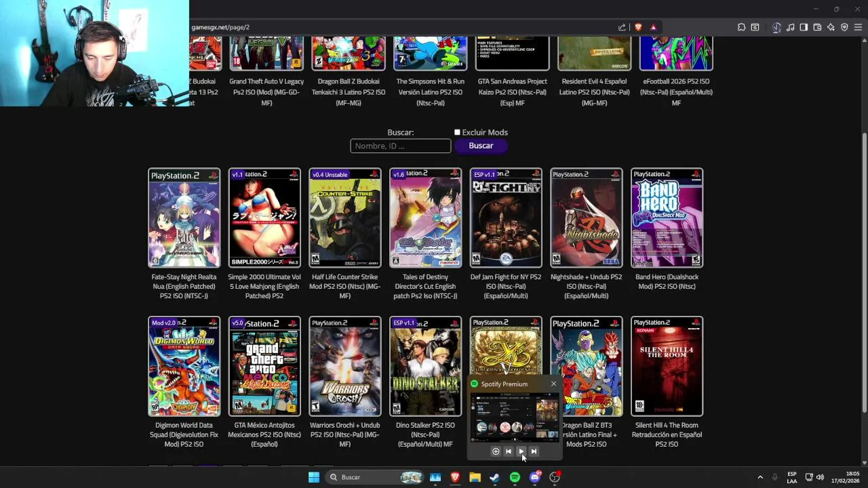Click the Buscar submit button
The height and width of the screenshot is (488, 868).
click(481, 146)
